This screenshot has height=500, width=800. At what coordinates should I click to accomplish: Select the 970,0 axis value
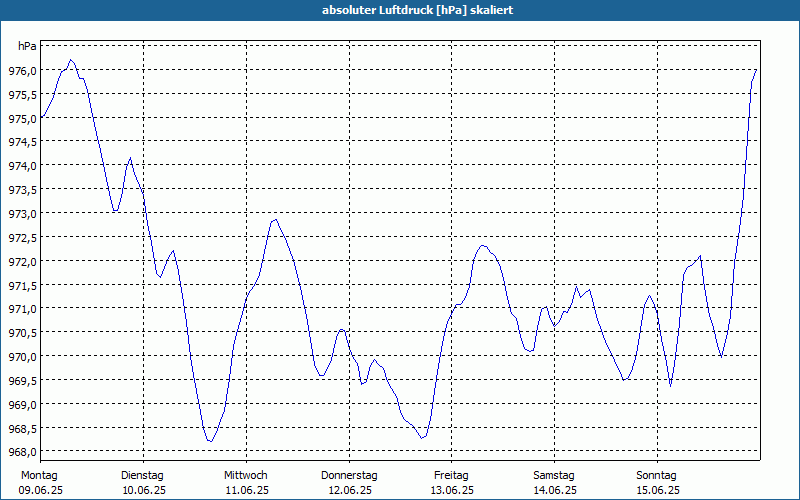tap(22, 357)
